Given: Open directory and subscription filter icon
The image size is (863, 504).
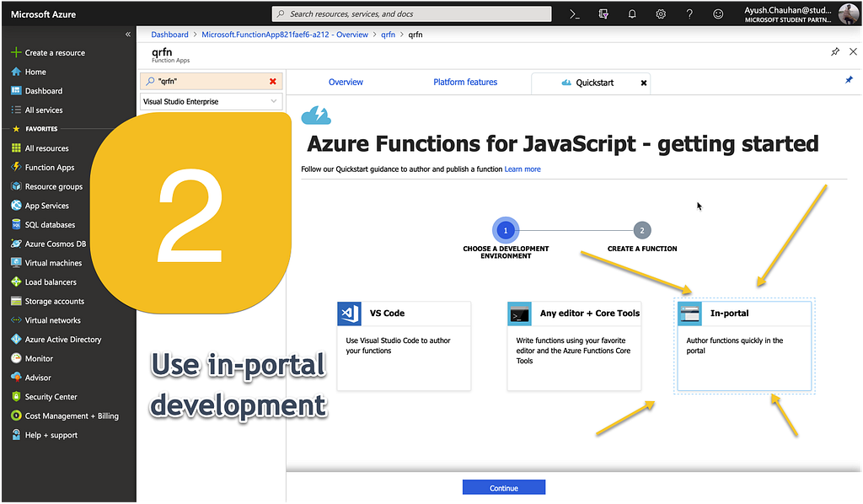Looking at the screenshot, I should (x=603, y=14).
